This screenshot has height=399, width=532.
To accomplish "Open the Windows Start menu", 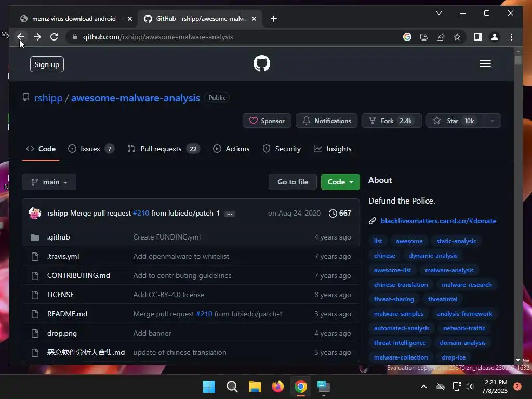I will 209,387.
